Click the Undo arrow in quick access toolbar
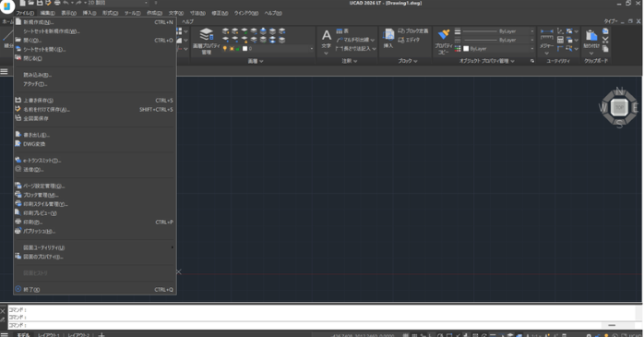Viewport: 644px width, 337px height. 66,3
